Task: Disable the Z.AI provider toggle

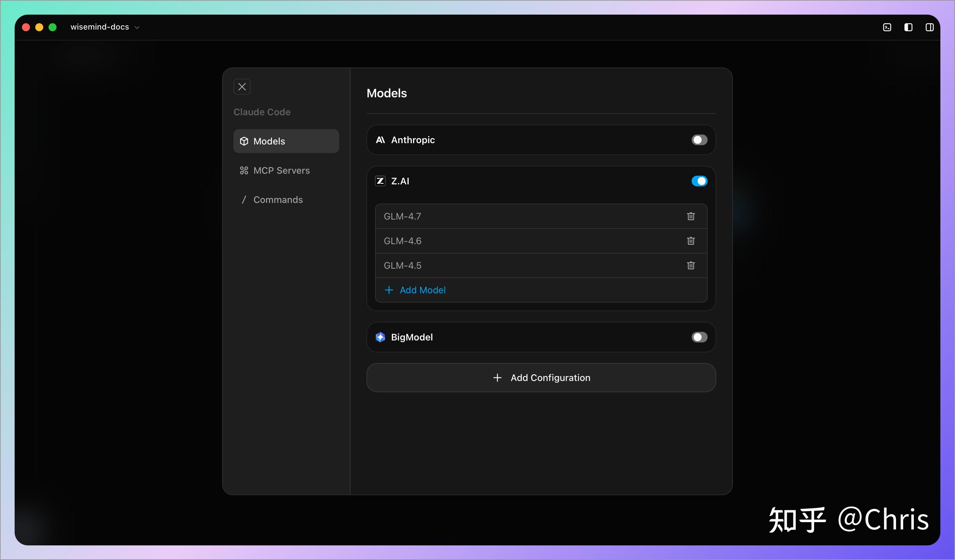Action: click(699, 181)
